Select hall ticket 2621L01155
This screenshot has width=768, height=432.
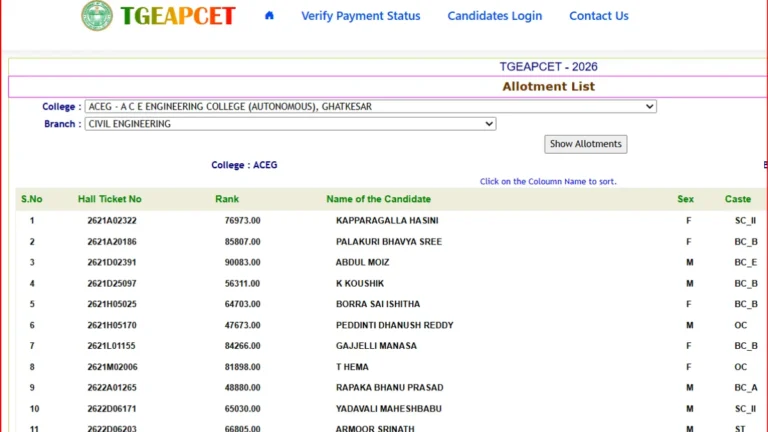(x=111, y=345)
